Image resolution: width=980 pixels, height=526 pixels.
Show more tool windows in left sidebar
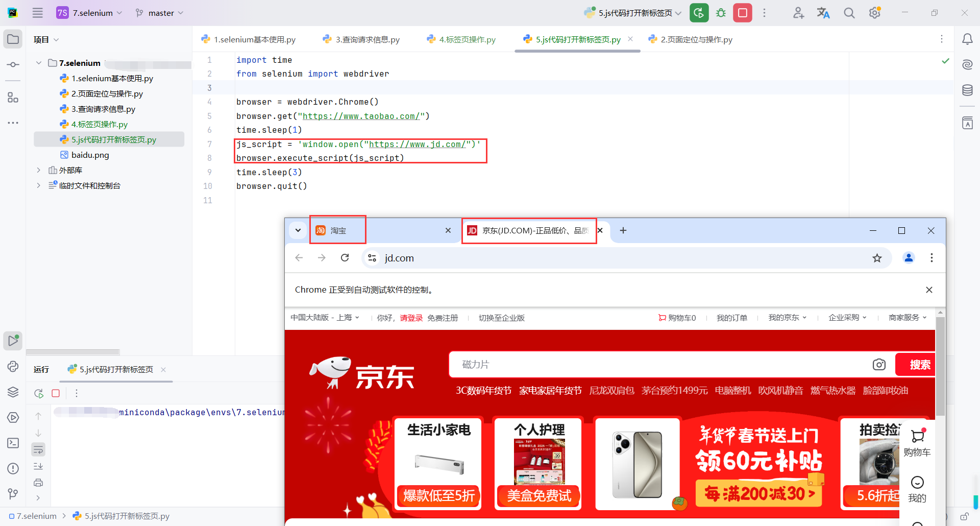(13, 123)
